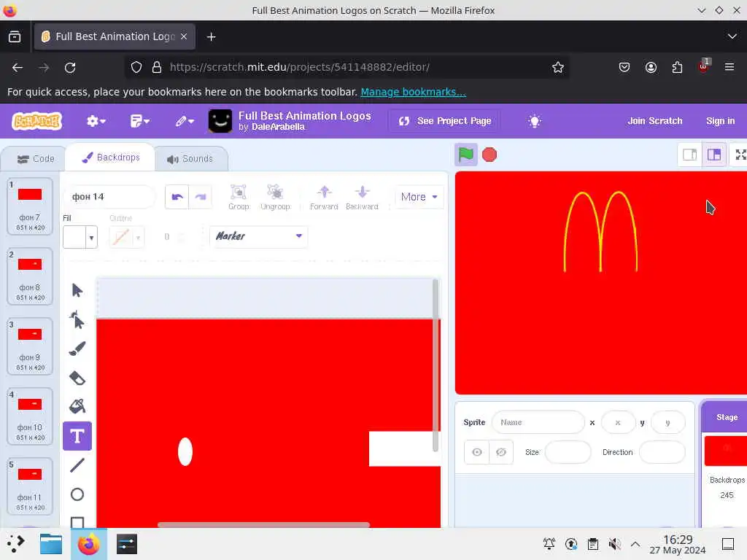Screen dimensions: 747x560
Task: Select the Circle tool
Action: point(77,494)
